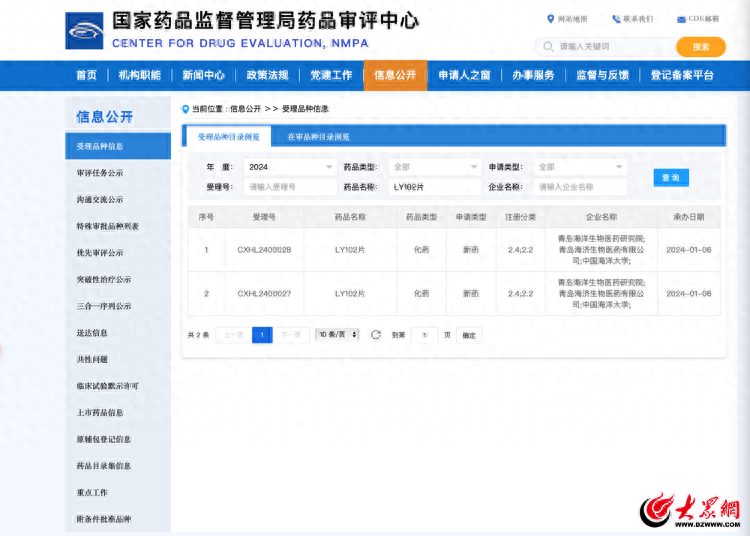The image size is (750, 536).
Task: Click the location pin icon in breadcrumb
Action: [186, 109]
